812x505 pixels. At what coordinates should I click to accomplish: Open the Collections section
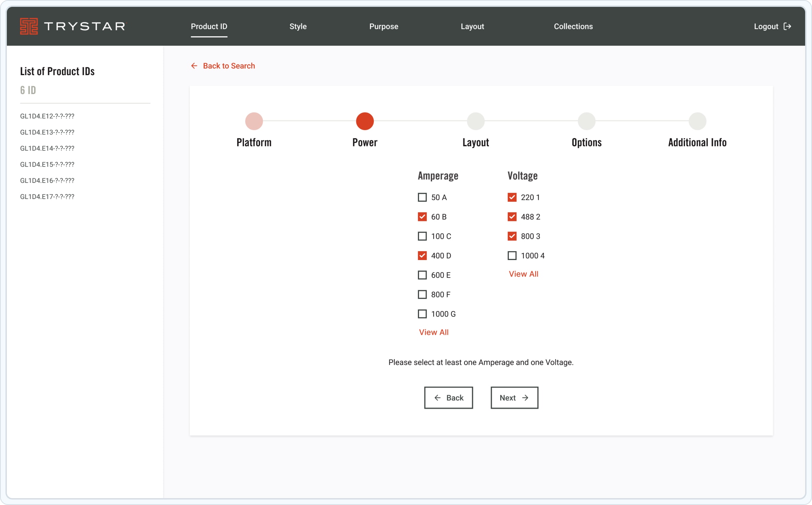coord(573,26)
